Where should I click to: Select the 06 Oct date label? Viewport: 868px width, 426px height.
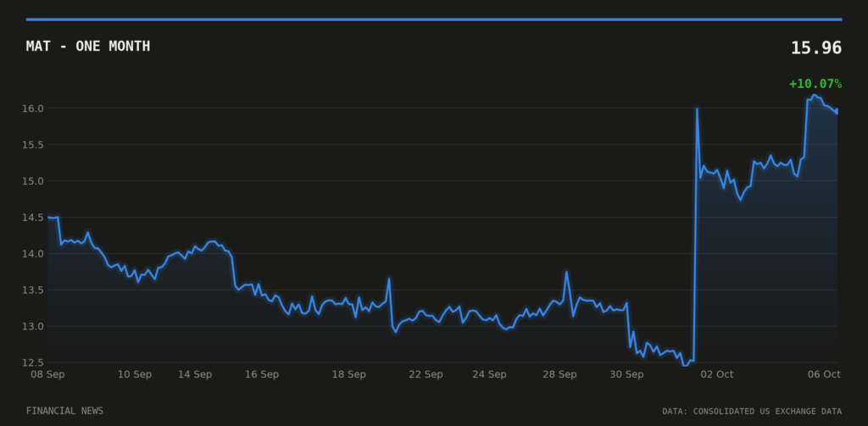pyautogui.click(x=824, y=374)
